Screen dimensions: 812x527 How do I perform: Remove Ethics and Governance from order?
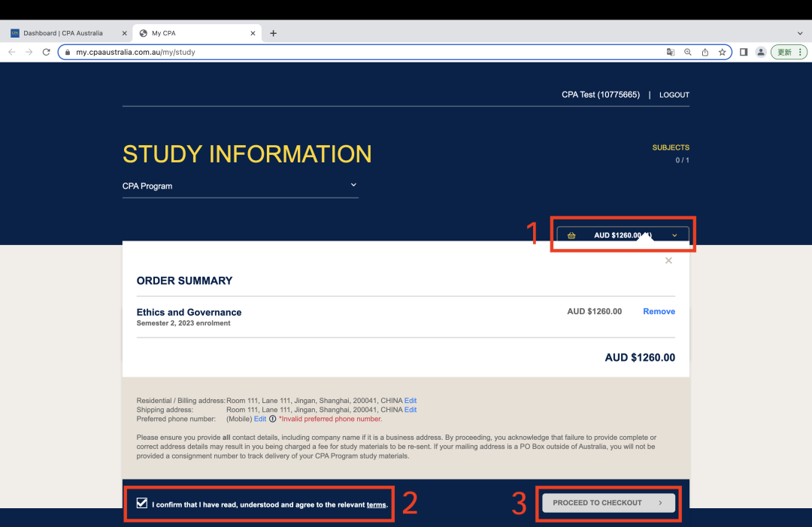(x=659, y=311)
